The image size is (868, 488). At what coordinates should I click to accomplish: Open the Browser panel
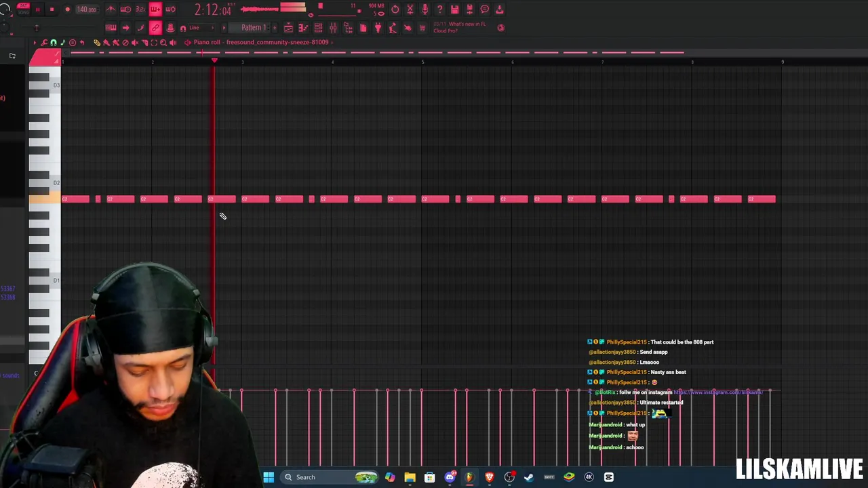point(349,28)
